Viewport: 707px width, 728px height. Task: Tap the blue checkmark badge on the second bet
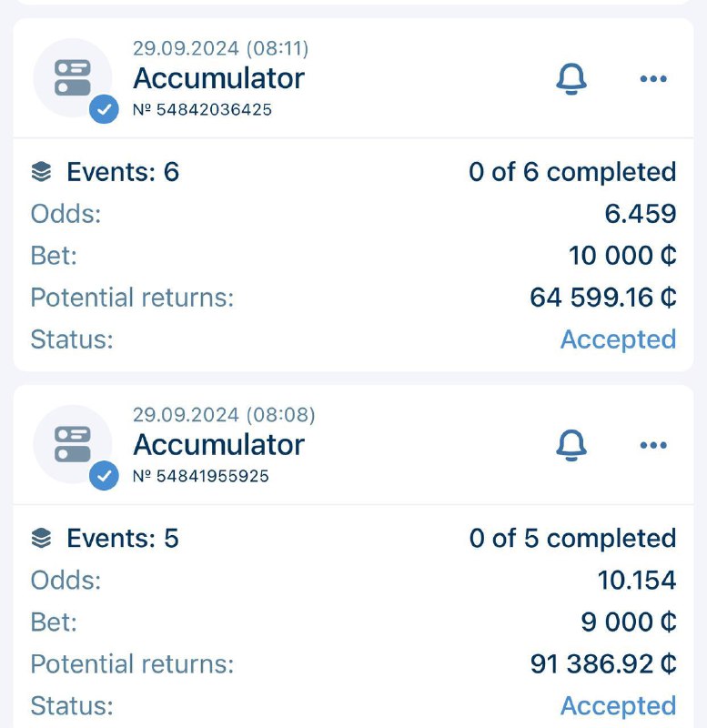coord(104,476)
